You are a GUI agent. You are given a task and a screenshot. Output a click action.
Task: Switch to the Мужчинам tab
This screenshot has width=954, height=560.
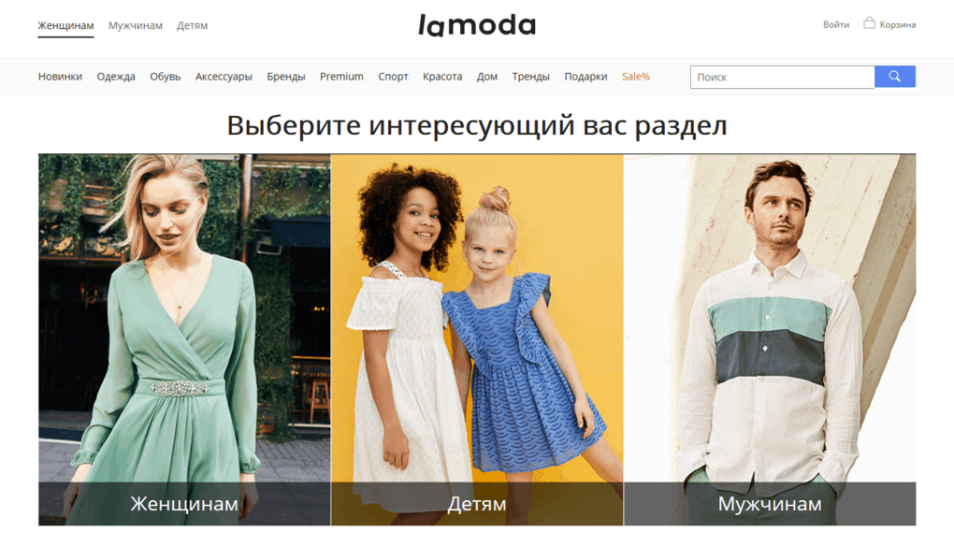pos(136,25)
